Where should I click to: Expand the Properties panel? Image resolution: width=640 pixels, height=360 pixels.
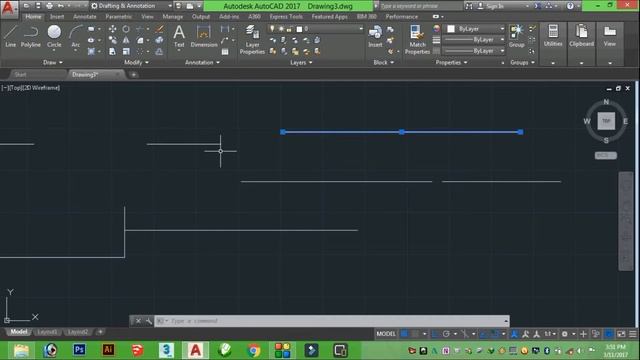(x=451, y=62)
